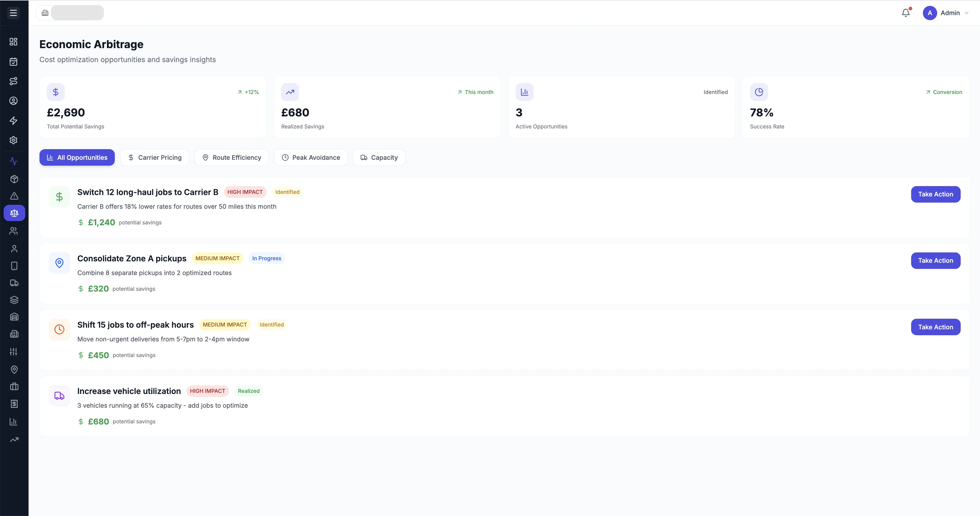
Task: Select the calendar scheduling icon in sidebar
Action: click(x=14, y=62)
